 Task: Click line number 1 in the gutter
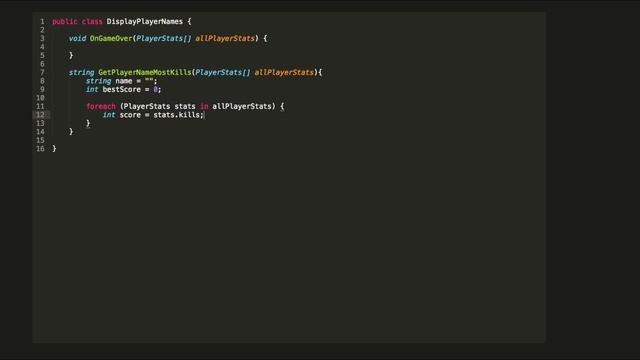point(42,21)
